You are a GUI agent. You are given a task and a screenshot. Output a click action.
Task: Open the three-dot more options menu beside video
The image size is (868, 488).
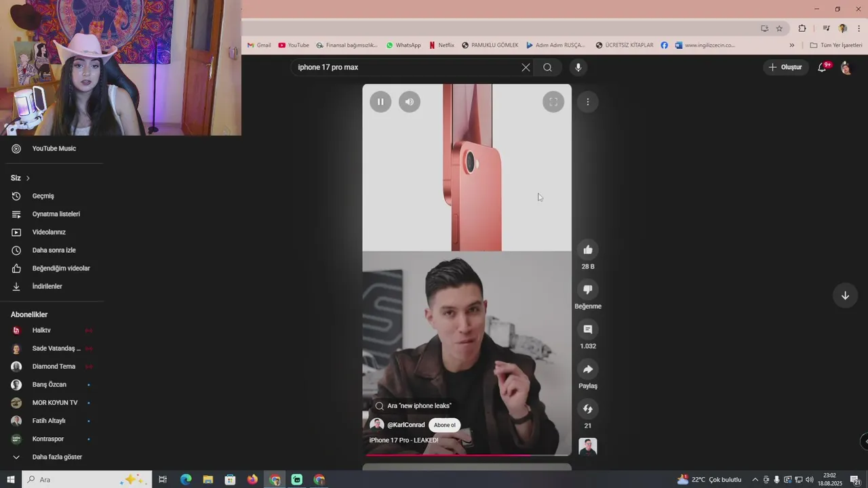(588, 102)
